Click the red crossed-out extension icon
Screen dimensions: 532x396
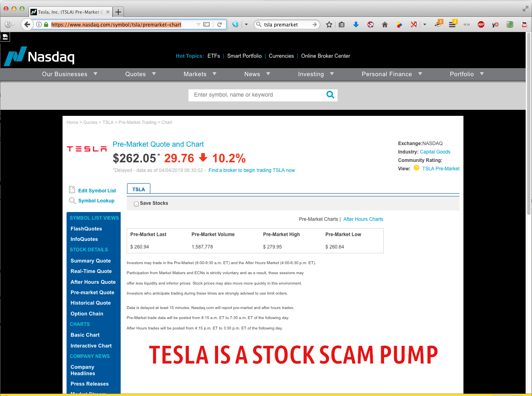click(414, 24)
